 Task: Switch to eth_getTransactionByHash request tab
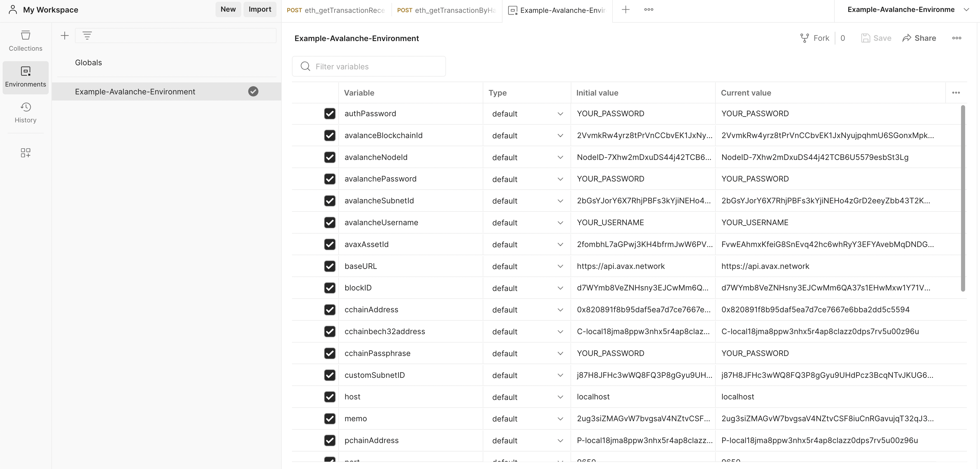pyautogui.click(x=447, y=10)
